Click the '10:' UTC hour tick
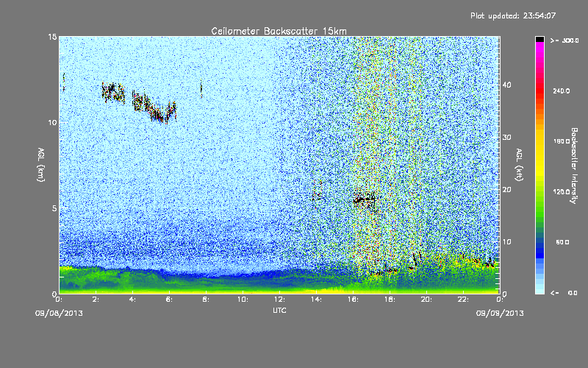 [x=243, y=300]
